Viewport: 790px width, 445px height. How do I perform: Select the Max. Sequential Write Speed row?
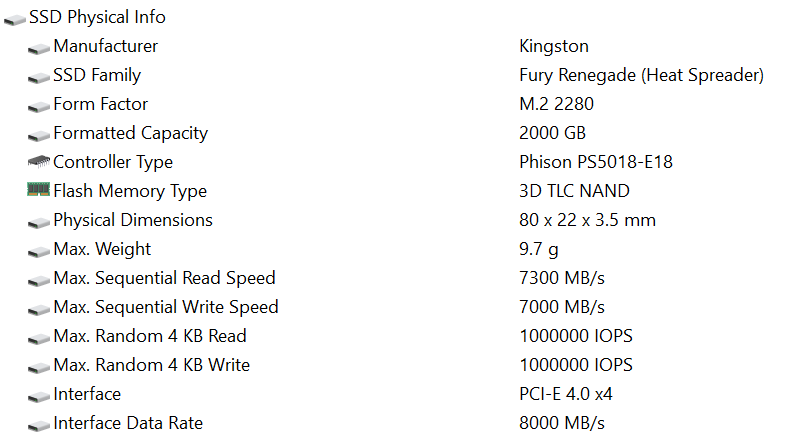pyautogui.click(x=165, y=307)
